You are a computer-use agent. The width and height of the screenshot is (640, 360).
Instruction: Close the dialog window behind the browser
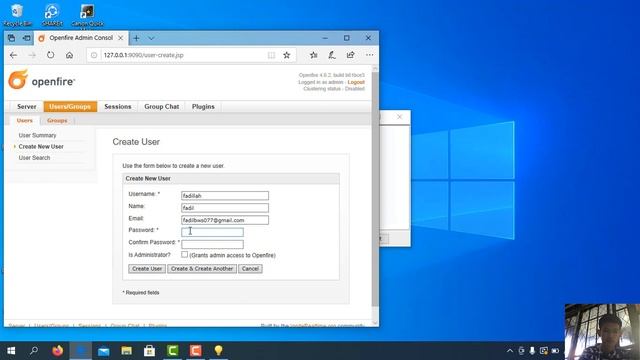[x=400, y=117]
